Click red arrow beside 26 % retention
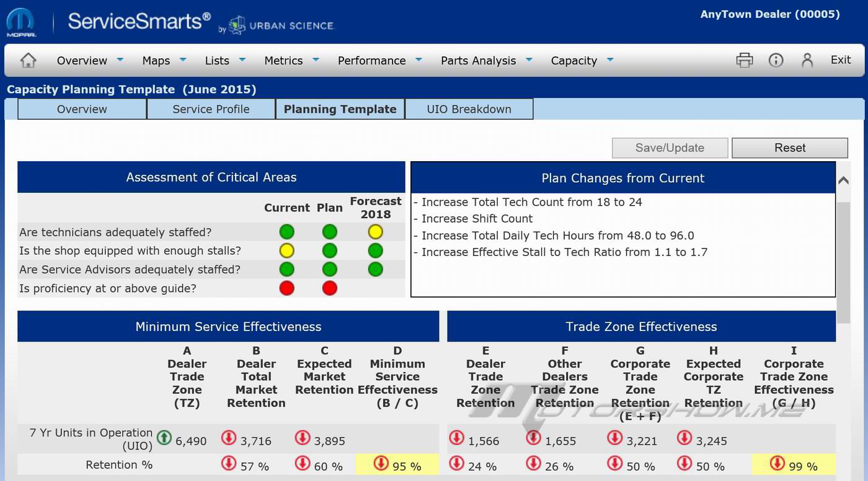Viewport: 868px width, 481px height. tap(533, 463)
